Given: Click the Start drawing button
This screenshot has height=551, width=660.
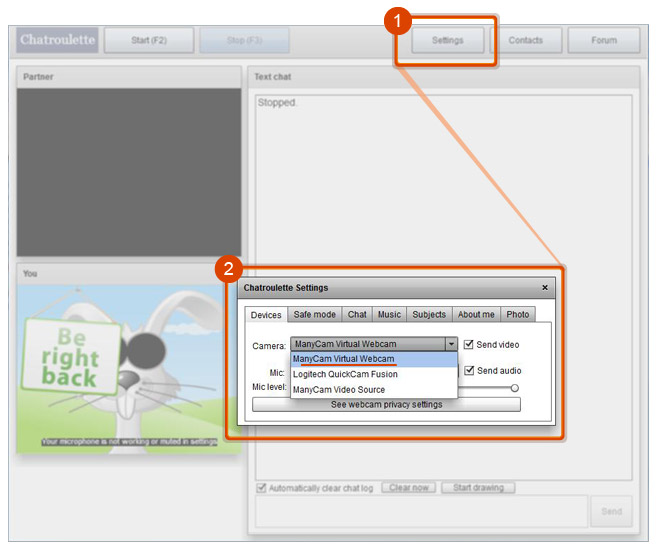Looking at the screenshot, I should [x=478, y=487].
